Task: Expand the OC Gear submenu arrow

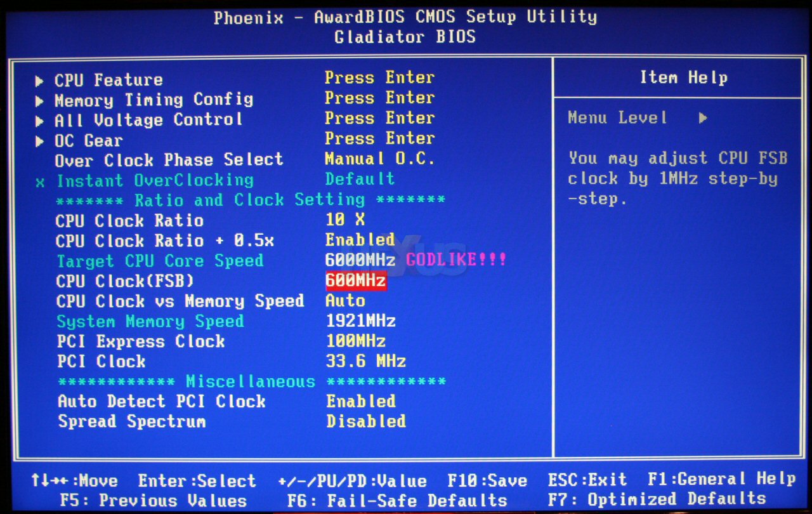Action: 40,142
